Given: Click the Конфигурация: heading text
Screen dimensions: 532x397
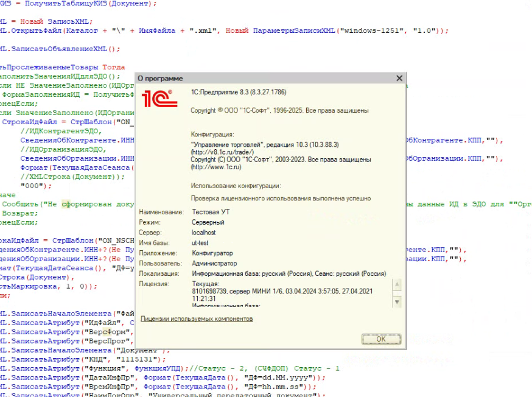Looking at the screenshot, I should (212, 135).
